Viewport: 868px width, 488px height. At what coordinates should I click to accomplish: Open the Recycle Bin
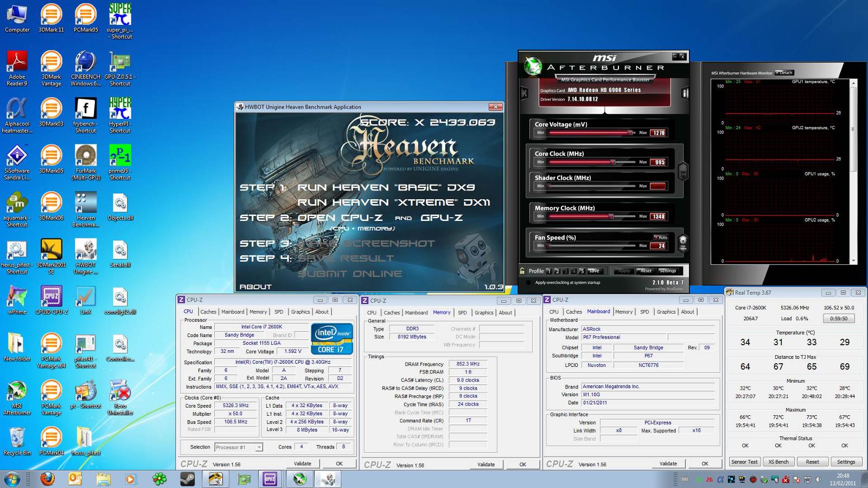(17, 441)
